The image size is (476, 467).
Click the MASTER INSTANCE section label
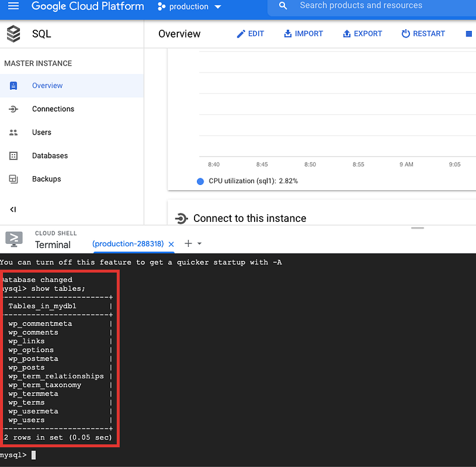coord(38,64)
